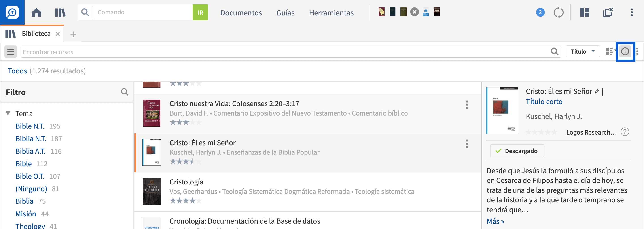Open Cronología: Documentación de la Base de datos
Viewport: 644px width, 229px height.
pos(245,221)
